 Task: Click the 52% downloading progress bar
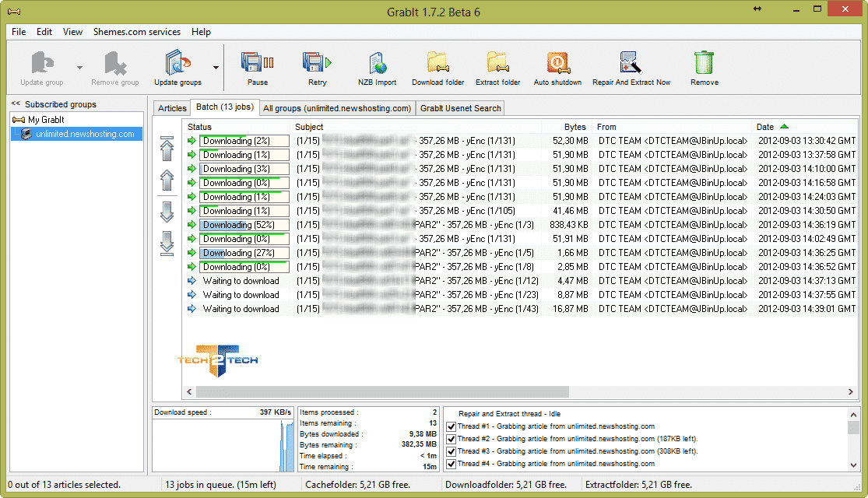(x=244, y=225)
